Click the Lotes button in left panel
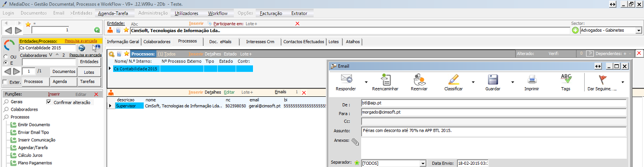644x167 pixels. point(89,72)
